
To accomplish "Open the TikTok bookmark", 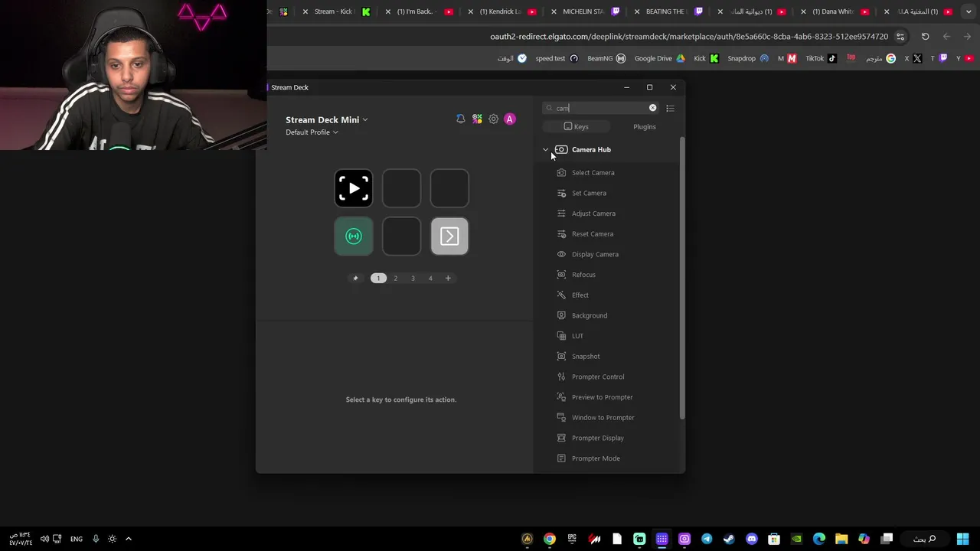I will [x=821, y=58].
